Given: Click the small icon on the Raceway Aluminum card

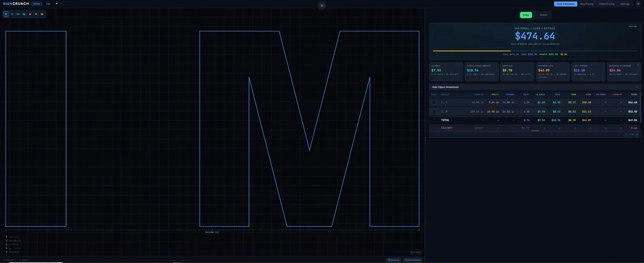Looking at the screenshot, I should (x=638, y=65).
